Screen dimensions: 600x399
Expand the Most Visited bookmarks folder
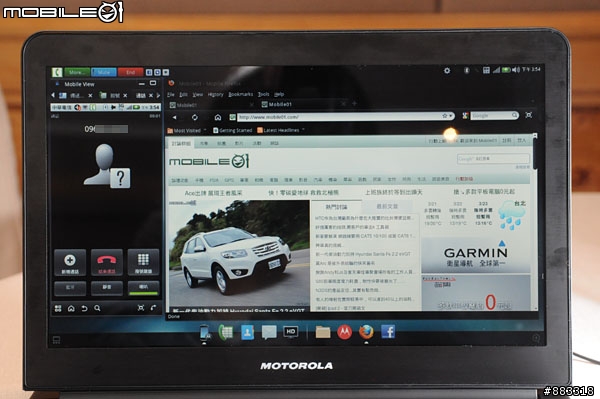coord(187,131)
